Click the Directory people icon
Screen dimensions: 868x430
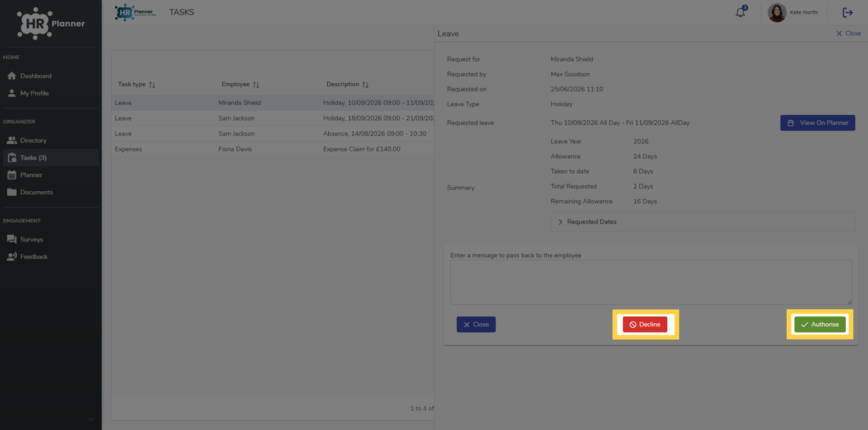12,141
